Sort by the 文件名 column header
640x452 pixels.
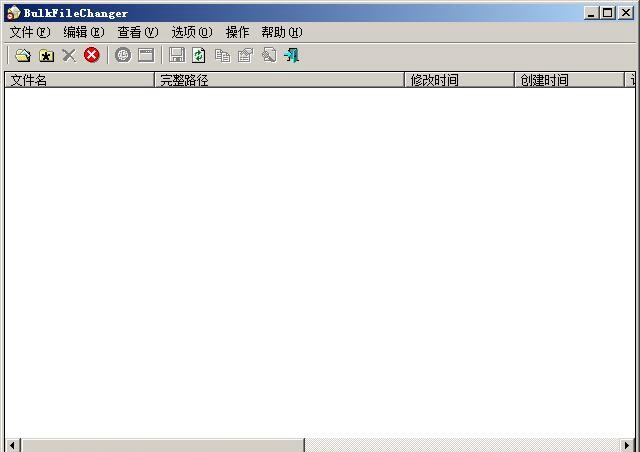[80, 80]
